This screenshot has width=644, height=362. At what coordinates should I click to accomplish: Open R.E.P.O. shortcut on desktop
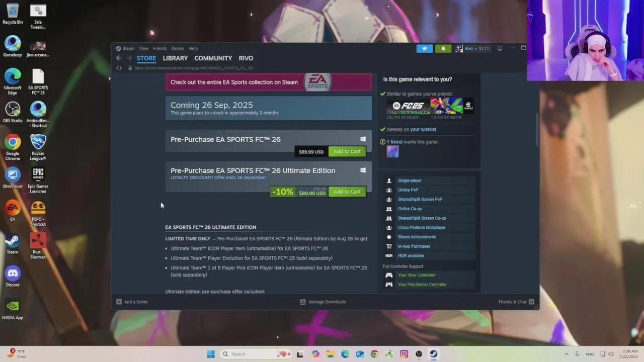[x=38, y=213]
